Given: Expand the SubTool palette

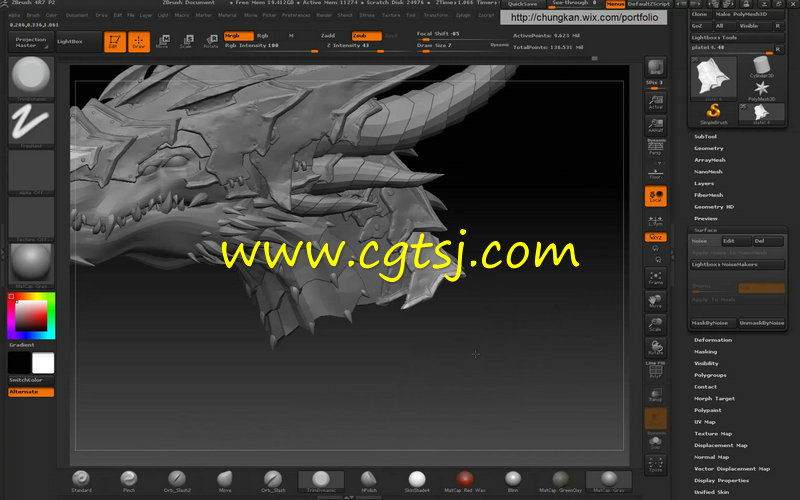Looking at the screenshot, I should [705, 137].
